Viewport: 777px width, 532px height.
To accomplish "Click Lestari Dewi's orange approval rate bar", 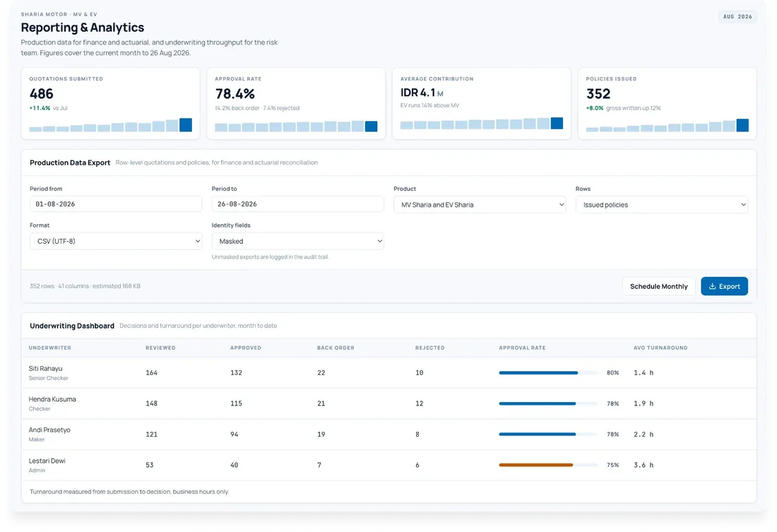I will [x=547, y=465].
